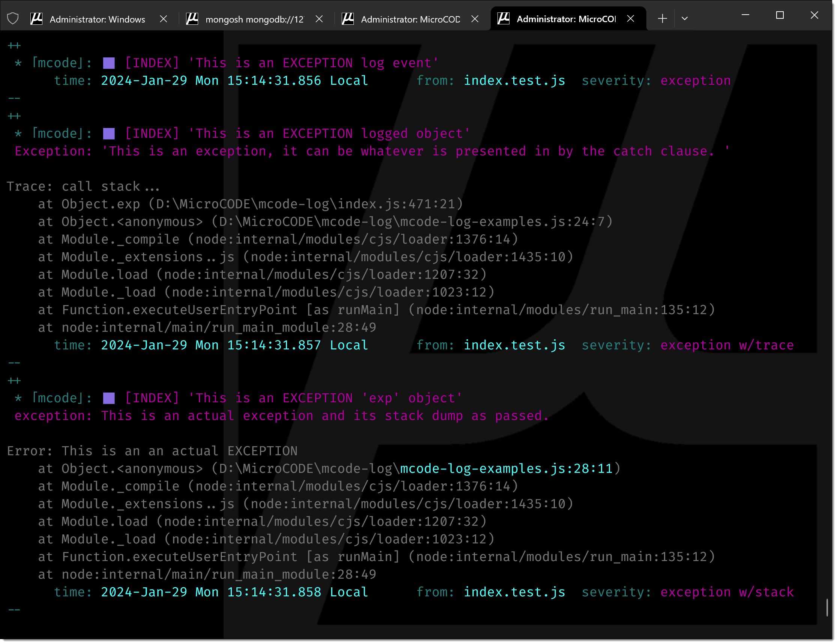Click purple square in 'exp' object entry
Image resolution: width=837 pixels, height=644 pixels.
(109, 399)
